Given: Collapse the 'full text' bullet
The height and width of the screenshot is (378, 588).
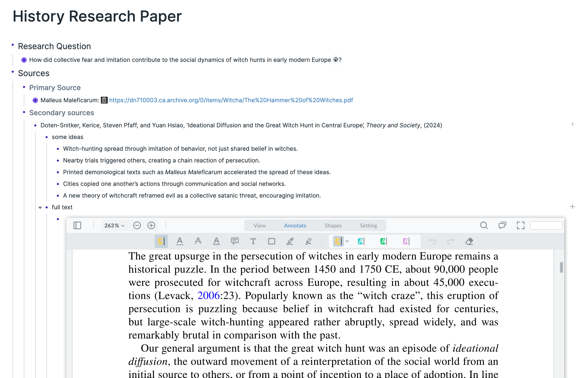Looking at the screenshot, I should 40,208.
